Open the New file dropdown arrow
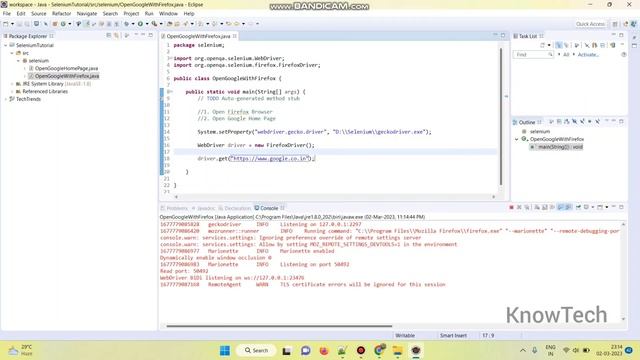Image resolution: width=640 pixels, height=360 pixels. tap(12, 24)
